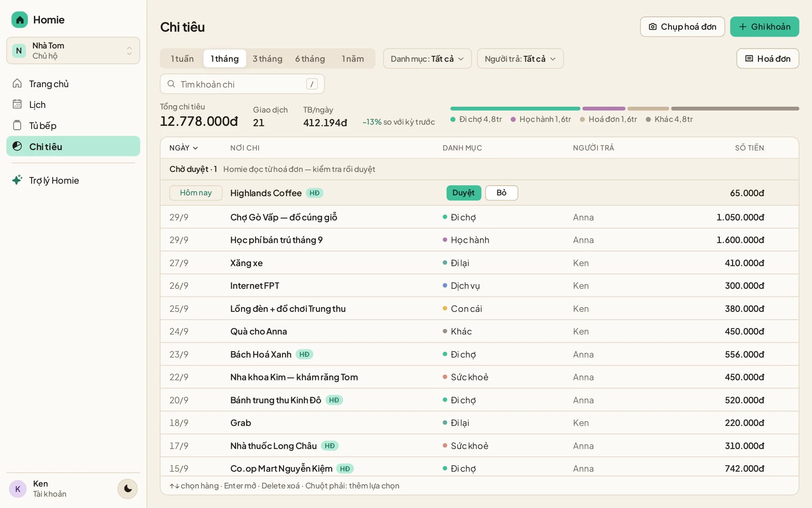Click the 1.600.000đ amount

pos(740,240)
